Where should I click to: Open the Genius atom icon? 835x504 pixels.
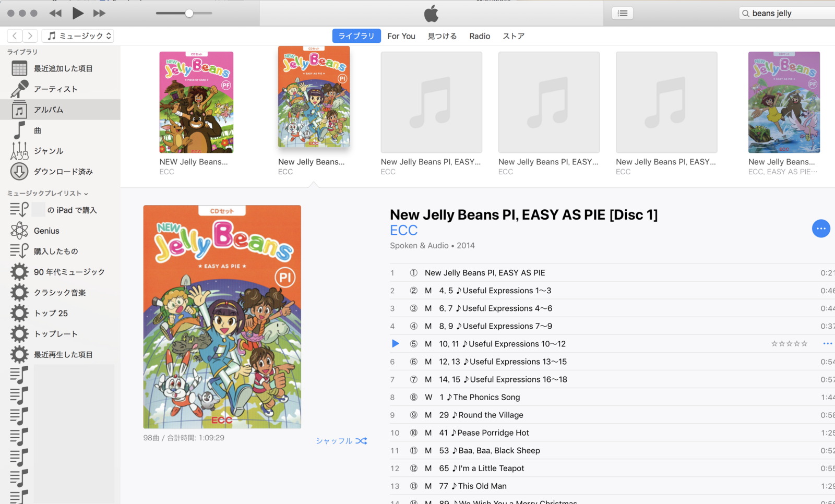tap(19, 231)
